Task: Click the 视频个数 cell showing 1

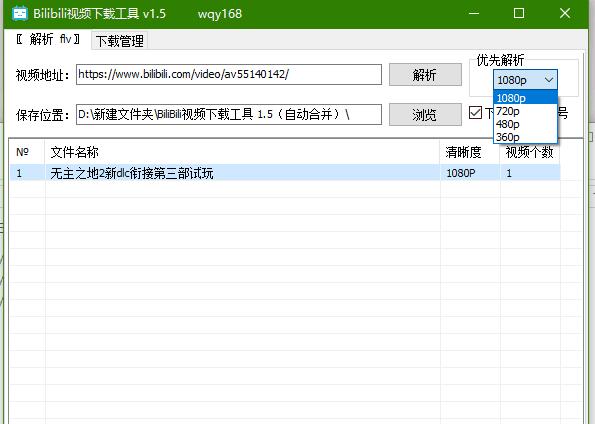Action: coord(530,173)
